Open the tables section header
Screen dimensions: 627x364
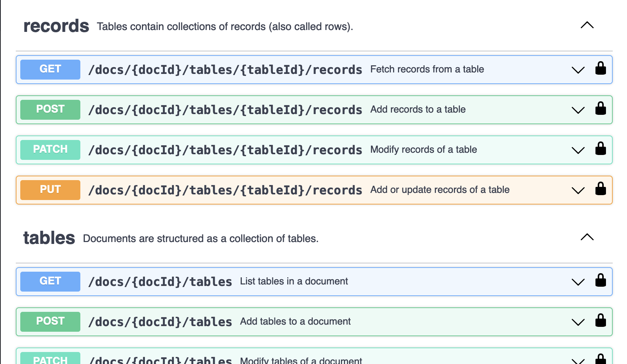click(x=49, y=238)
